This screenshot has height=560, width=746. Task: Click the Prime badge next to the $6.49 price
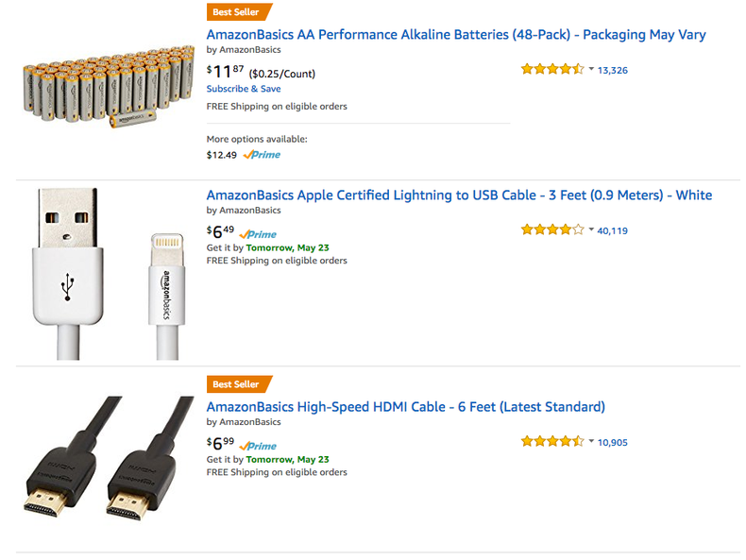[258, 234]
